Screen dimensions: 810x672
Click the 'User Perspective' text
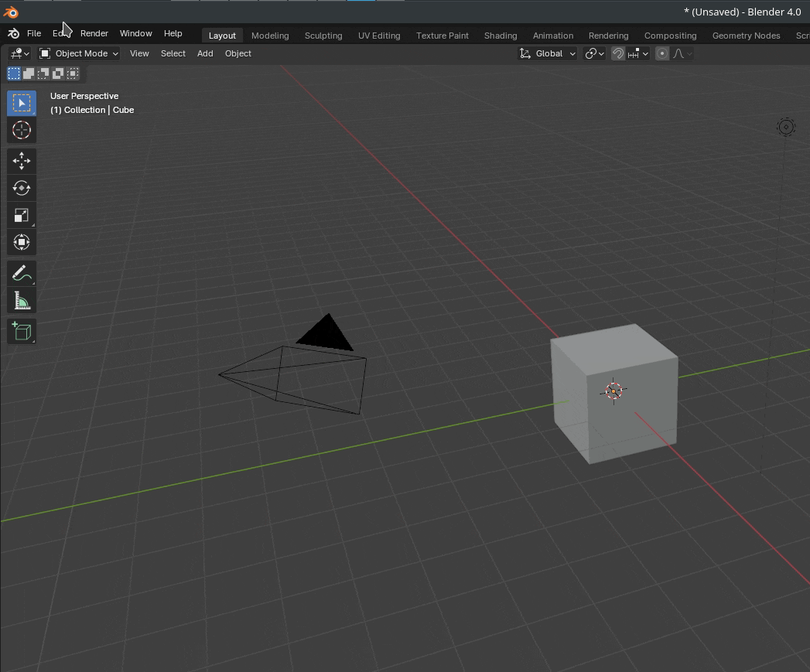pyautogui.click(x=84, y=96)
